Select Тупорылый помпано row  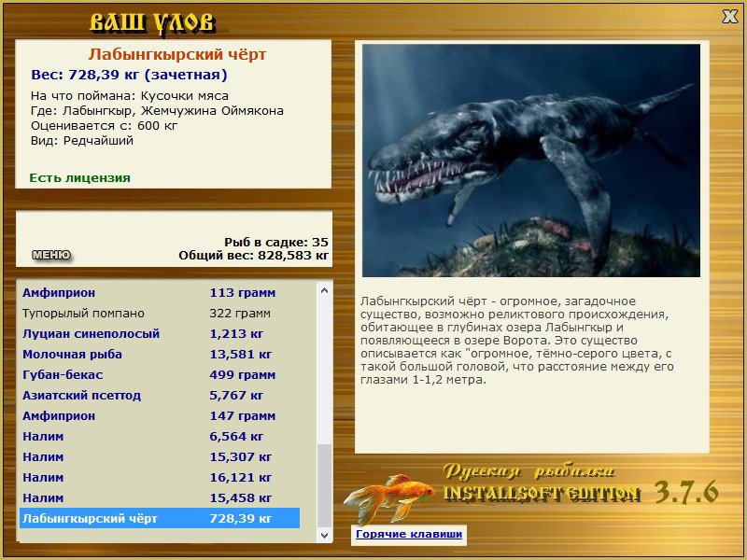[160, 314]
